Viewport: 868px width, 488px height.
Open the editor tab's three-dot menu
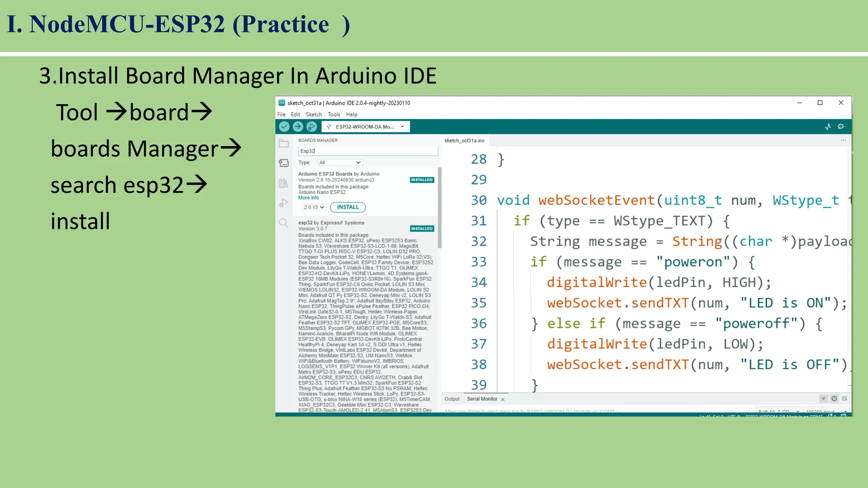[843, 140]
